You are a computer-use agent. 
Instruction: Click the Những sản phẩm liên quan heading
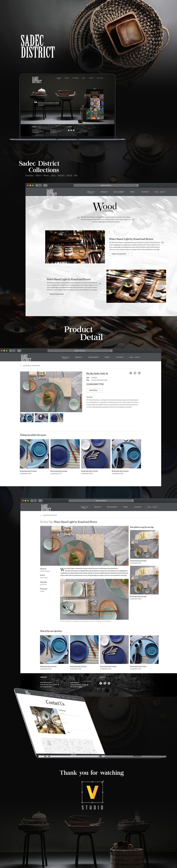[x=33, y=435]
